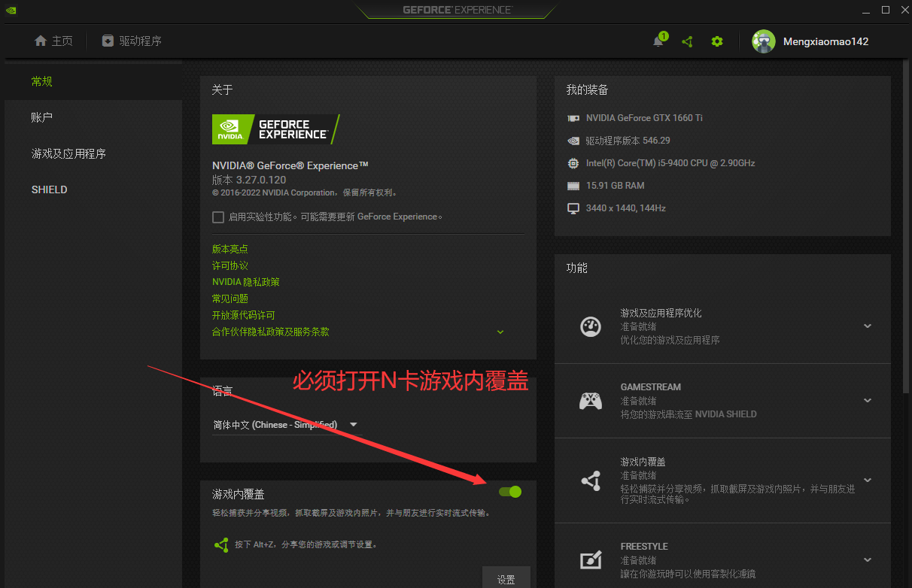Image resolution: width=912 pixels, height=588 pixels.
Task: Click the RAM icon beside 15.91 GB
Action: [x=573, y=186]
